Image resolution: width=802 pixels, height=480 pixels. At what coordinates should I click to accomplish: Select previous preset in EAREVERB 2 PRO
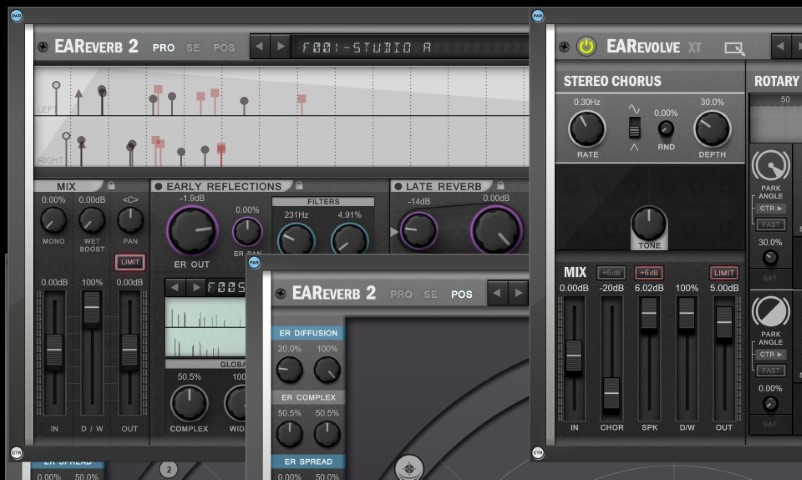click(x=259, y=47)
